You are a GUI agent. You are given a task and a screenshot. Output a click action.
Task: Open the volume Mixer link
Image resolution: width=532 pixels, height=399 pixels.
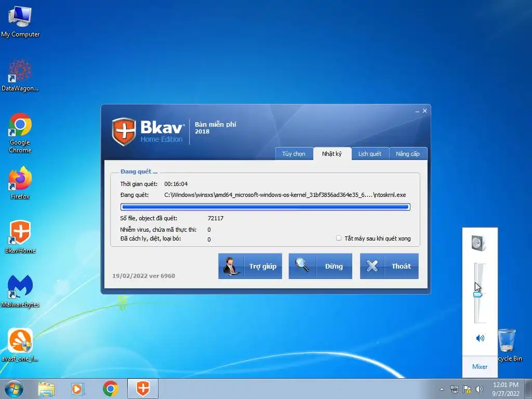point(480,367)
